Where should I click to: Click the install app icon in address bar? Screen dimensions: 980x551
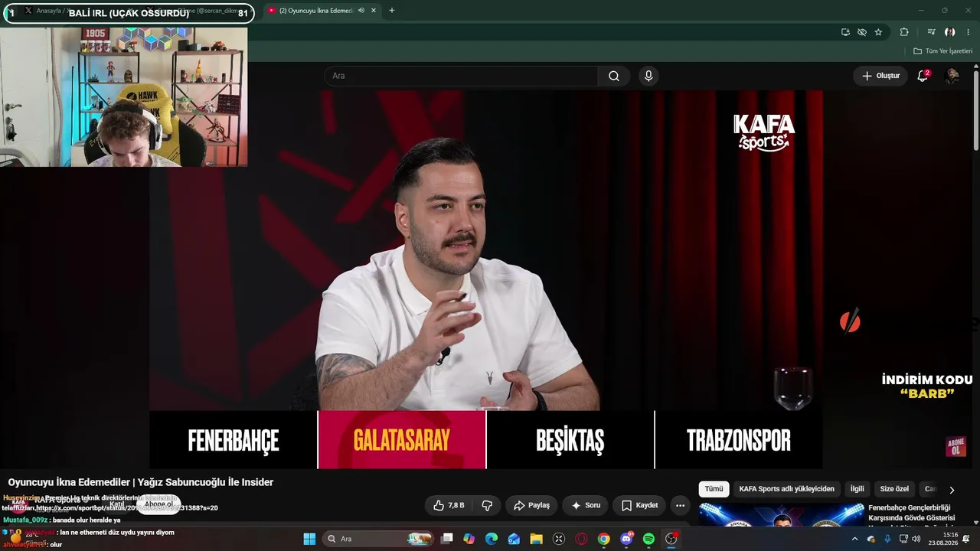click(x=845, y=32)
